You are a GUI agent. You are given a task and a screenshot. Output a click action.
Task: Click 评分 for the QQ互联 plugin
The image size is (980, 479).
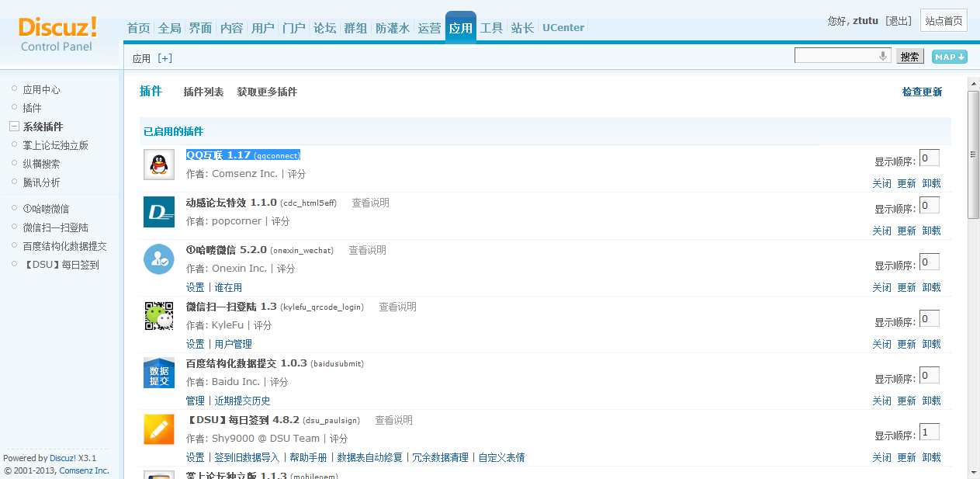pyautogui.click(x=296, y=174)
